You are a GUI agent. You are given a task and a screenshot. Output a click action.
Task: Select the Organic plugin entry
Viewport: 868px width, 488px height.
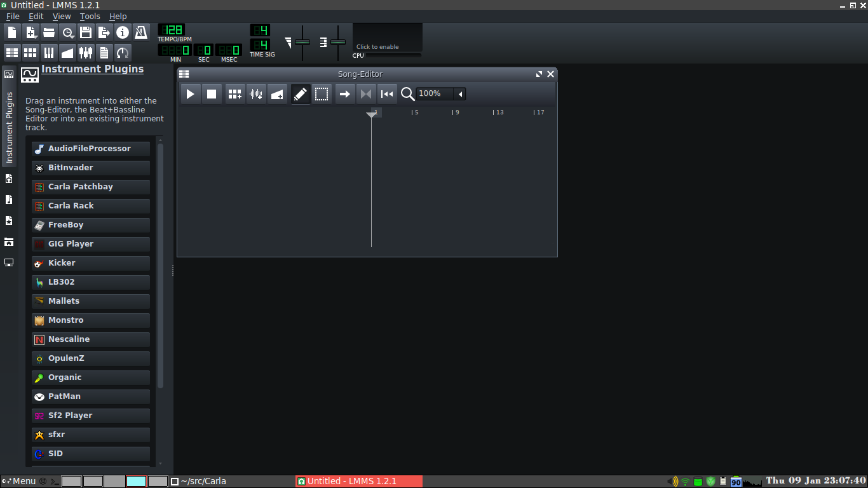(x=91, y=377)
